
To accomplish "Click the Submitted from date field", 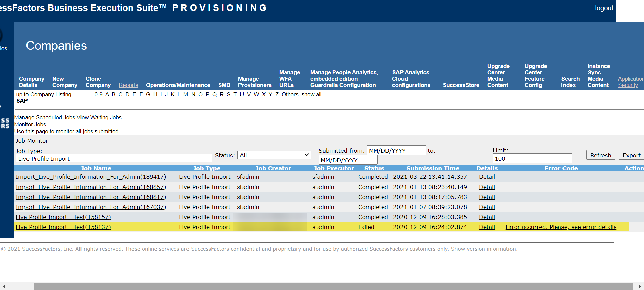I will [x=396, y=150].
